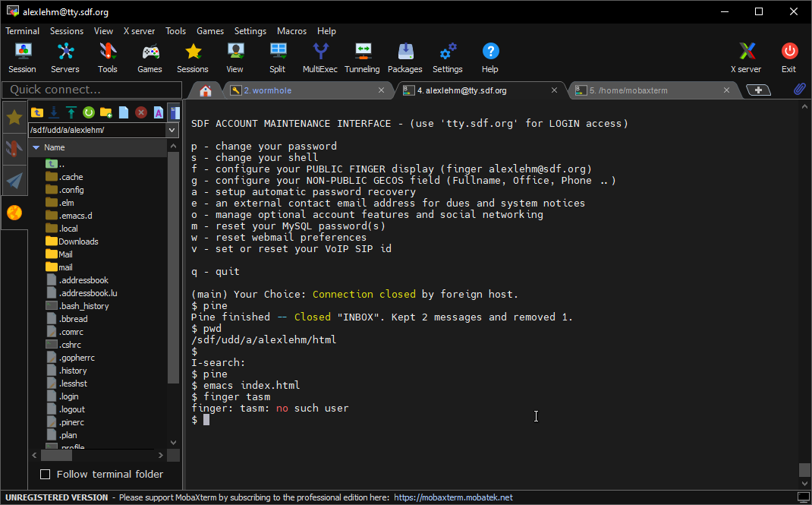
Task: Upload a file to the current folder
Action: [71, 112]
